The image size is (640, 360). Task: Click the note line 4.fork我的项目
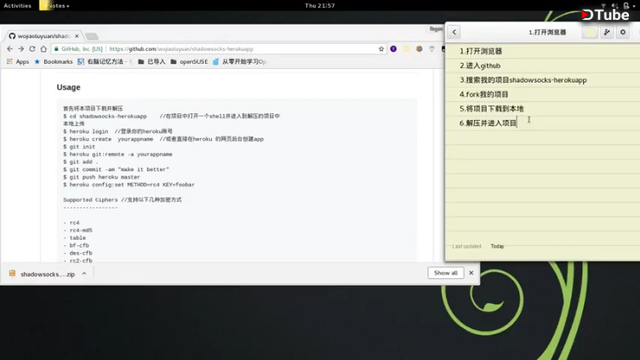pos(484,94)
